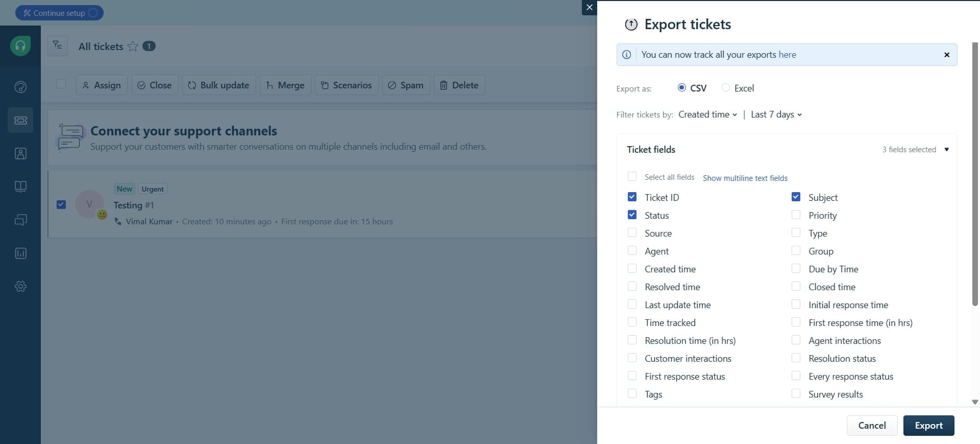The image size is (980, 444).
Task: Check the Resolved time field
Action: click(632, 286)
